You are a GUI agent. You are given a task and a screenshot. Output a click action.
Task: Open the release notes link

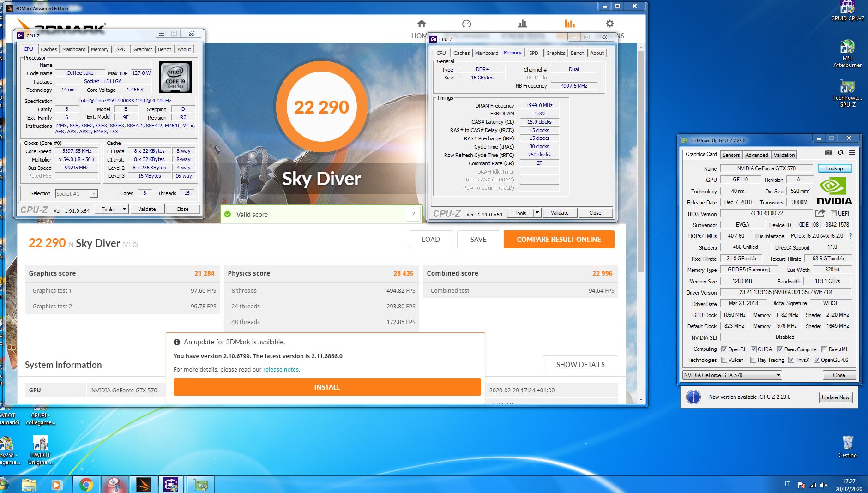tap(281, 369)
